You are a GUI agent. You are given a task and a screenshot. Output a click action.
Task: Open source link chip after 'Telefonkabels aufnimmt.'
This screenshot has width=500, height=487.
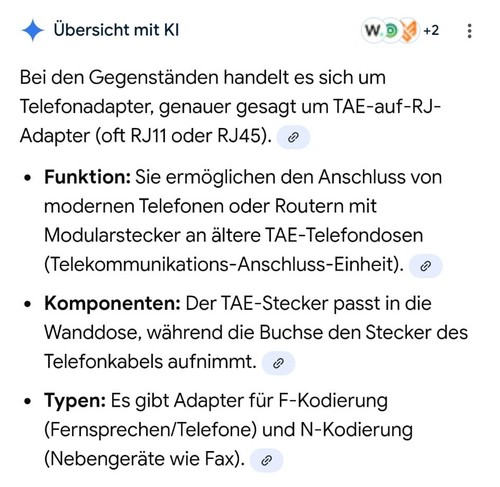click(x=278, y=363)
